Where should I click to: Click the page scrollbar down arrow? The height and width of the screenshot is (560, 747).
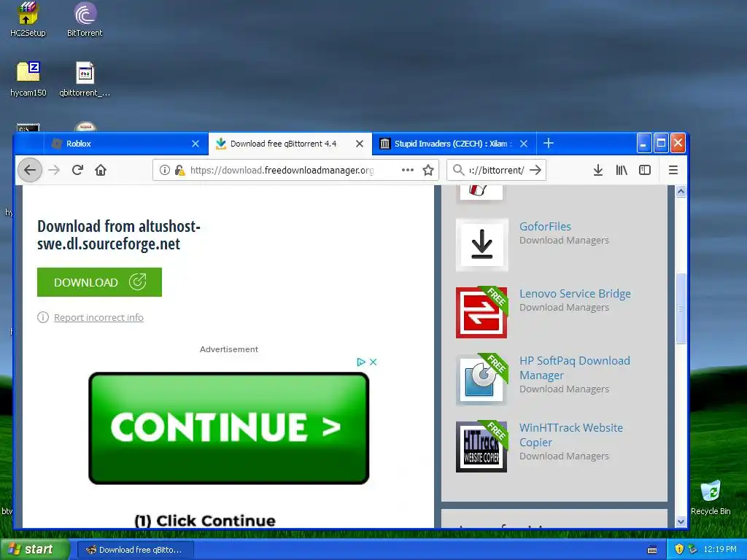point(681,521)
